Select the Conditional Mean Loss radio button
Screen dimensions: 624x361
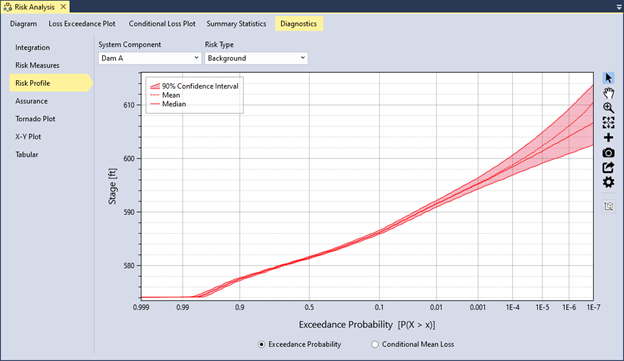(x=375, y=344)
